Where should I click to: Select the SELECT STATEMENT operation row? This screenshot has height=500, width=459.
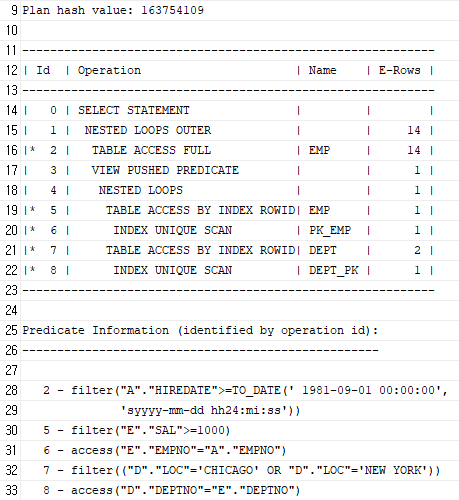(229, 110)
